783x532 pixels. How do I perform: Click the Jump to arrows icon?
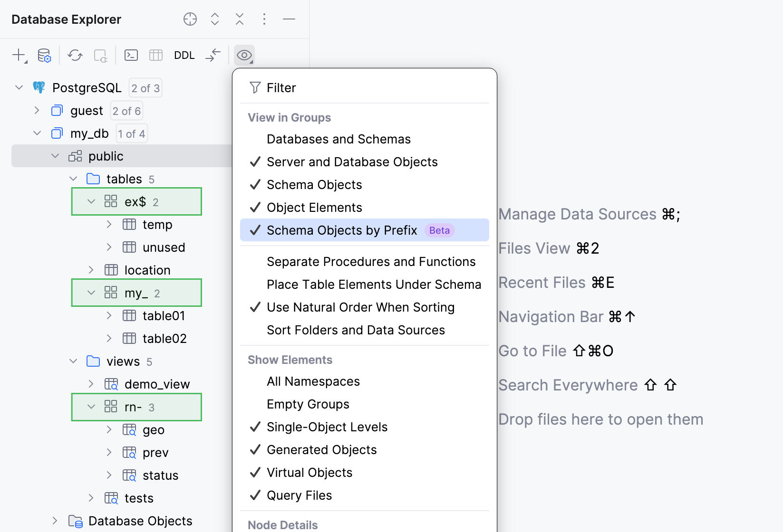click(x=213, y=55)
